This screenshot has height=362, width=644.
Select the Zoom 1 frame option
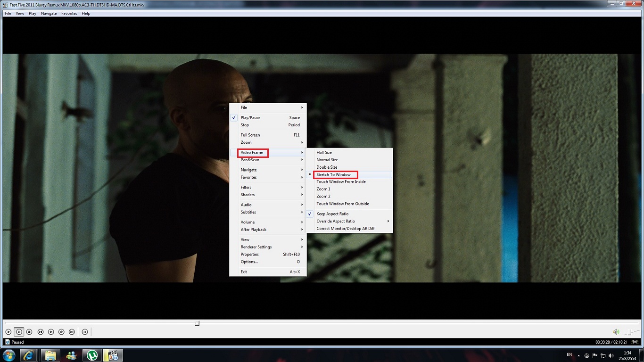pyautogui.click(x=349, y=189)
